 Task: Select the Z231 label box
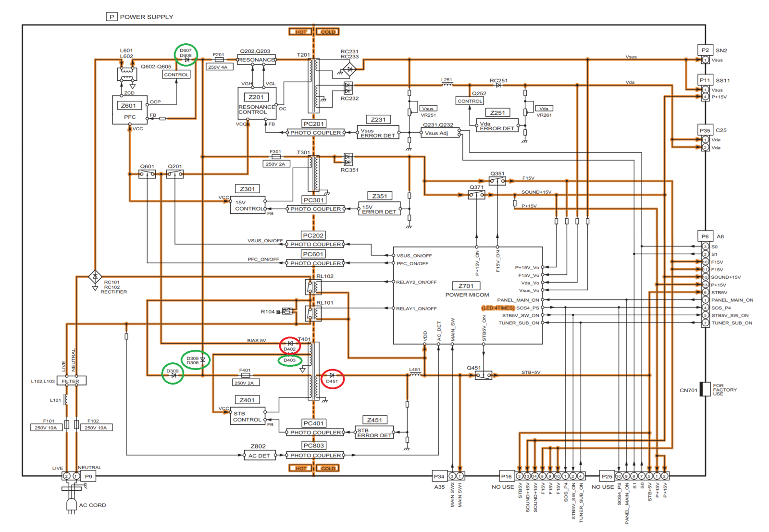click(x=378, y=120)
